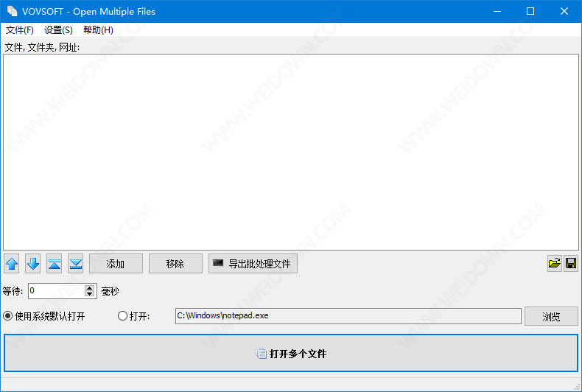The image size is (582, 392).
Task: Save the list with the floppy disk icon
Action: (x=571, y=263)
